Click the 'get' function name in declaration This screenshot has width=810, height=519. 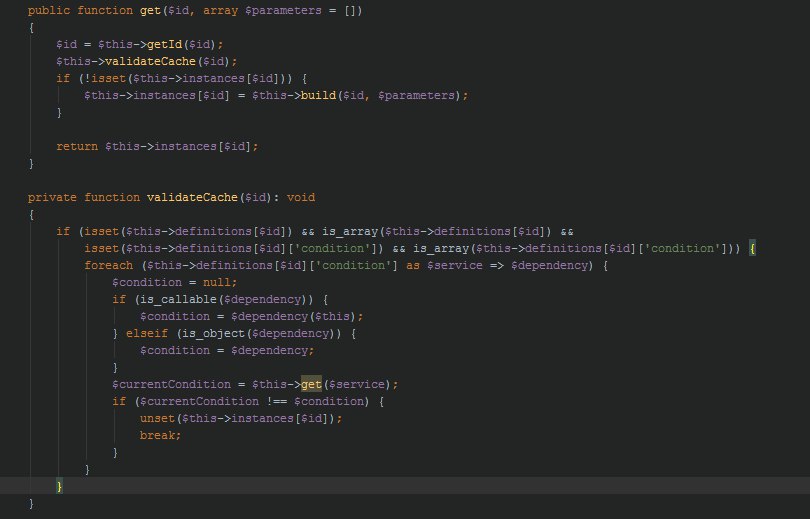(150, 10)
